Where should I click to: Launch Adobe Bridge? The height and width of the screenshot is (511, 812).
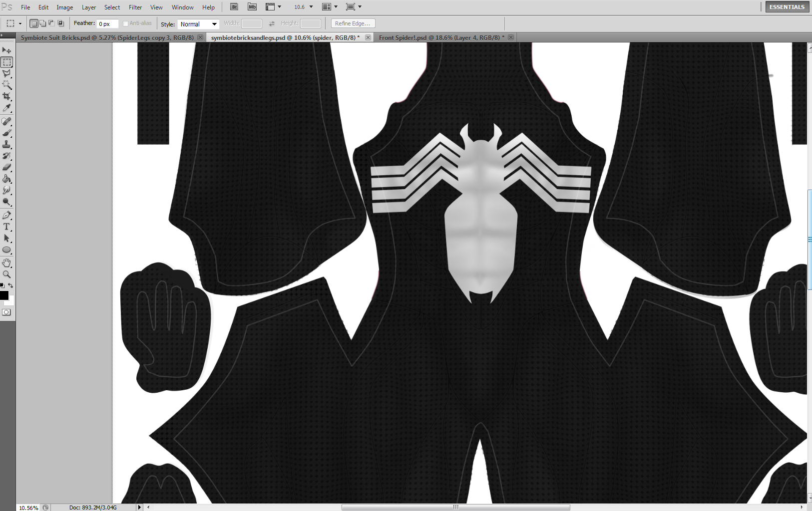point(234,7)
